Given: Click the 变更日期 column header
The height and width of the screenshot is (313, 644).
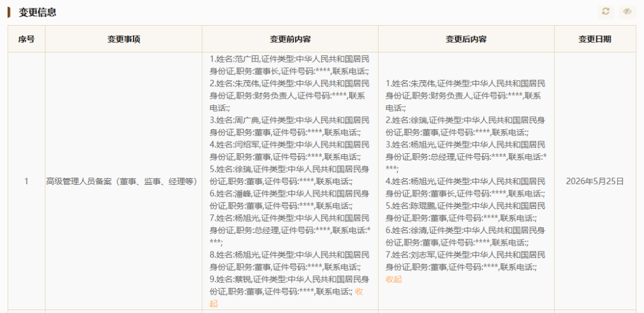Looking at the screenshot, I should [595, 39].
